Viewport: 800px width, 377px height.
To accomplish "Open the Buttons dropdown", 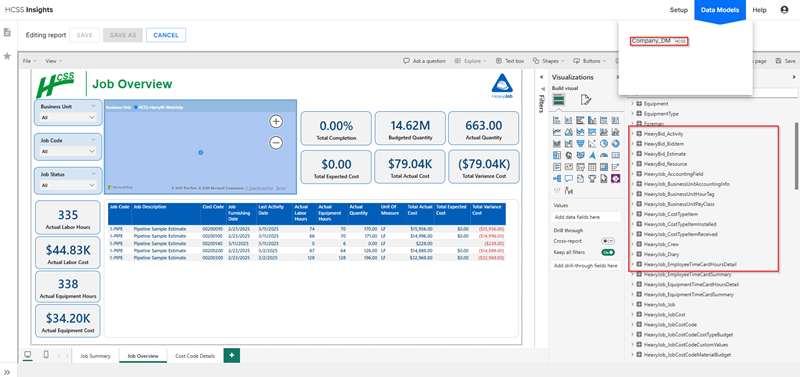I will coord(590,61).
